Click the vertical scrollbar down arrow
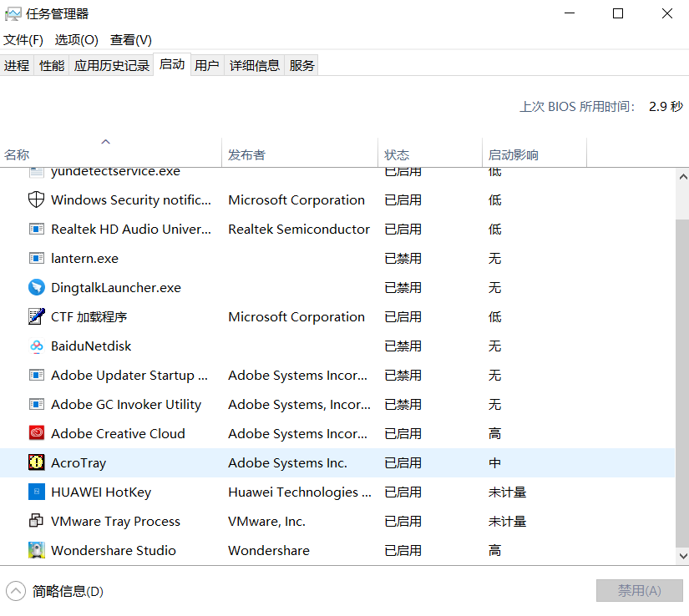689x616 pixels. tap(682, 556)
